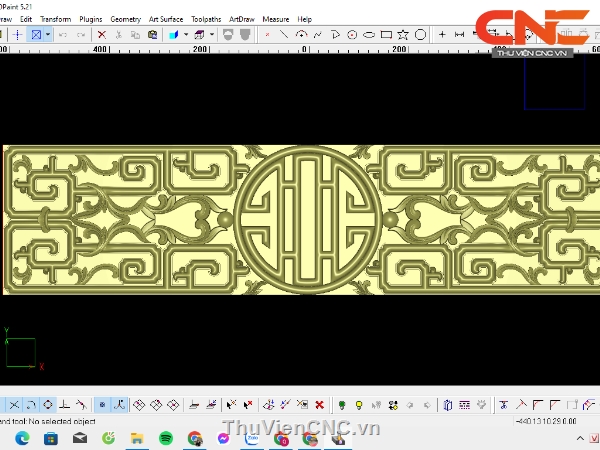Toggle the quadrant diamond snap button
The image size is (600, 450).
coord(48,405)
